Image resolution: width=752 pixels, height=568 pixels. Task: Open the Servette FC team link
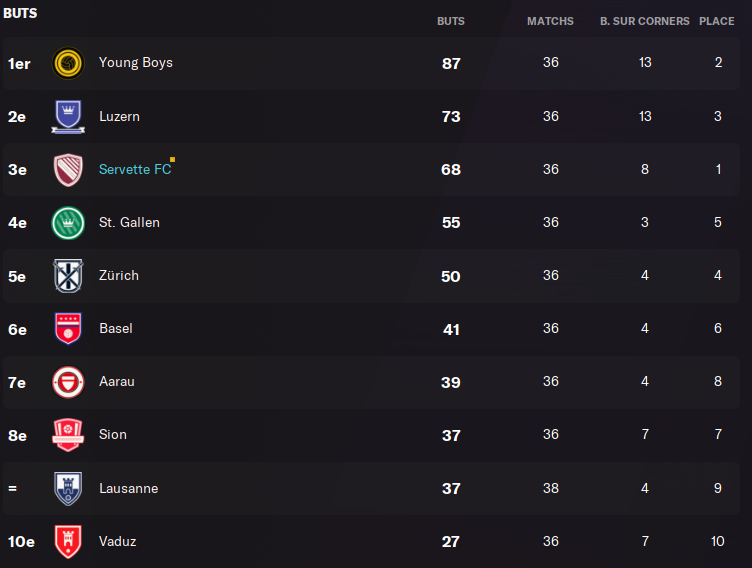pyautogui.click(x=135, y=169)
